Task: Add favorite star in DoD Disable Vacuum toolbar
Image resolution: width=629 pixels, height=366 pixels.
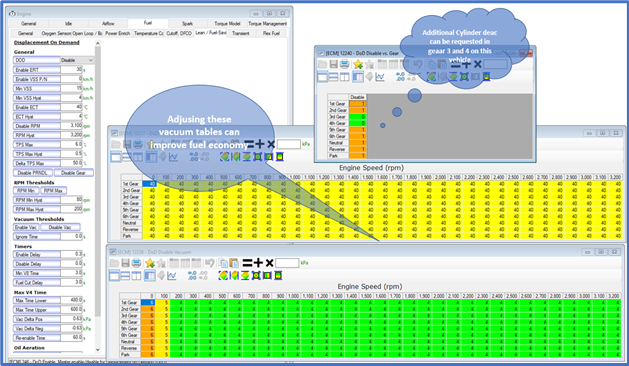Action: pyautogui.click(x=150, y=263)
